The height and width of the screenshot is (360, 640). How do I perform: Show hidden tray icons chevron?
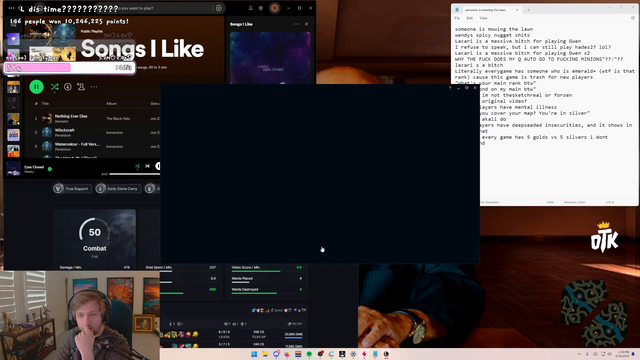point(579,354)
